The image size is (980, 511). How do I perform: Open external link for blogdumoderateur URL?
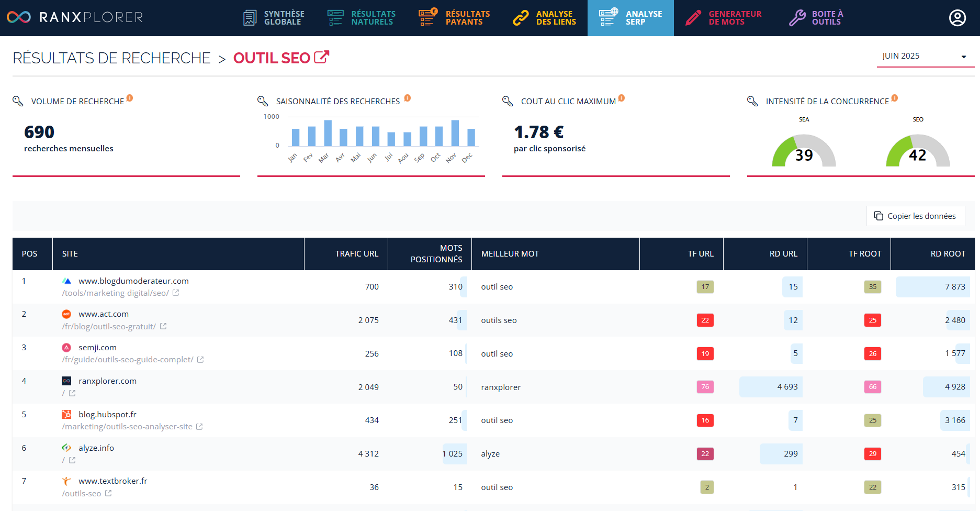point(176,293)
